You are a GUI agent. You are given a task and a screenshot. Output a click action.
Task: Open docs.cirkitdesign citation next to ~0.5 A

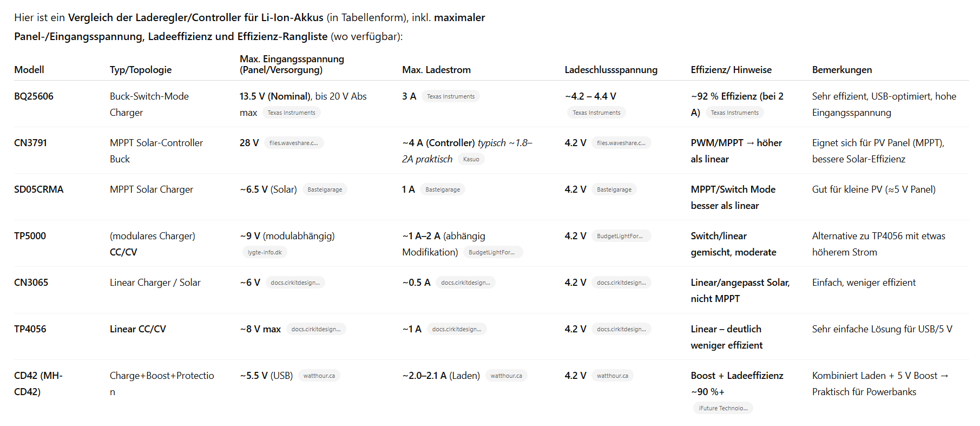tap(465, 283)
